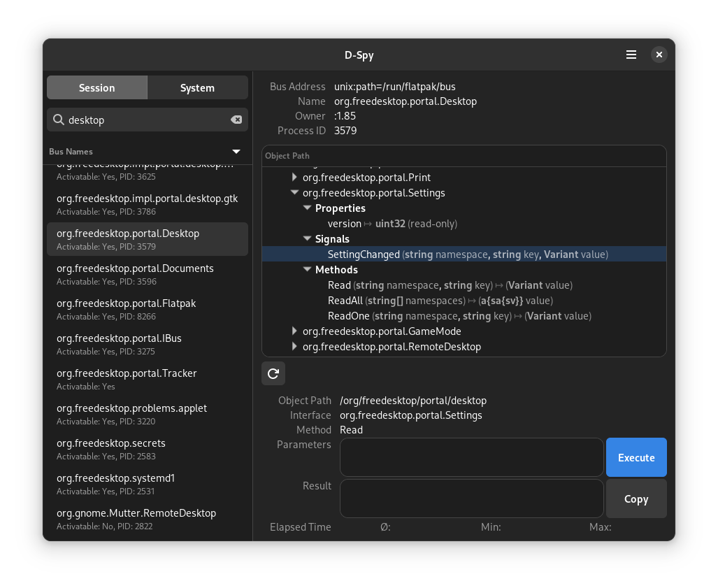This screenshot has width=718, height=588.
Task: Select the version uint32 property row
Action: click(464, 224)
